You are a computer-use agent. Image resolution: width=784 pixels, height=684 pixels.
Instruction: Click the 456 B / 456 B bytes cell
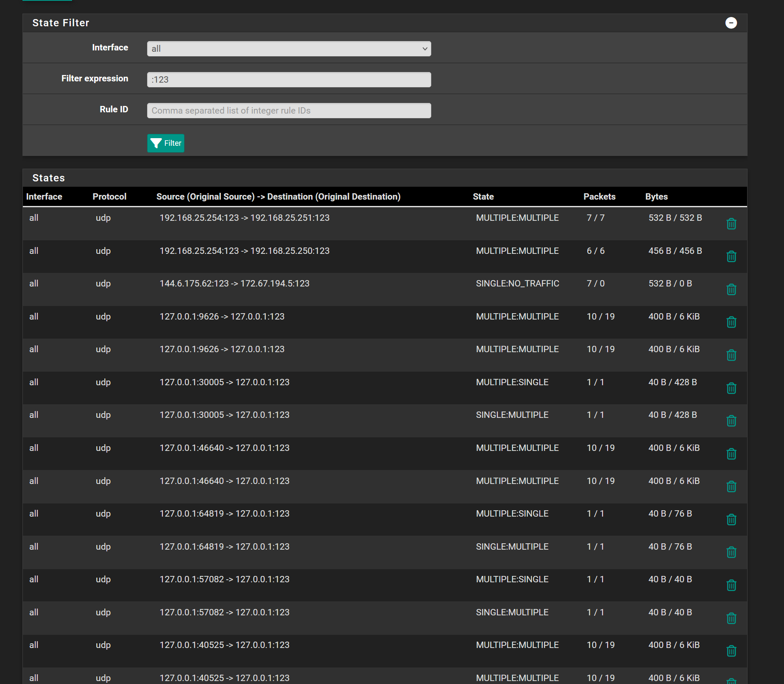pyautogui.click(x=675, y=251)
